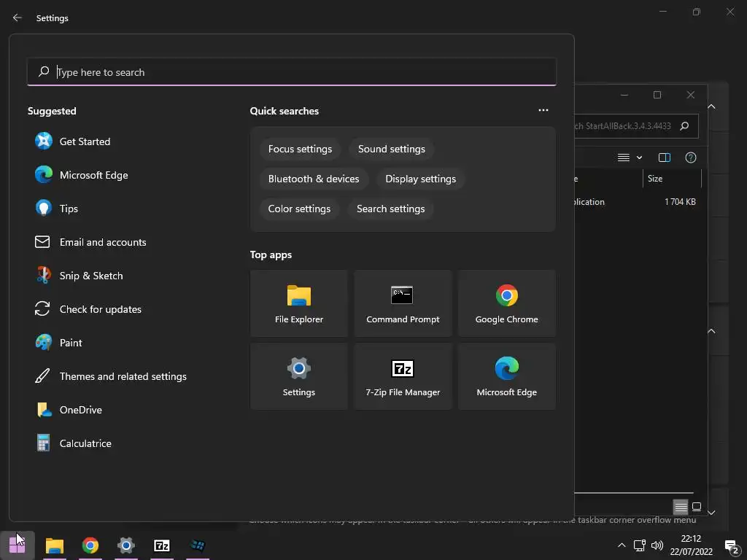
Task: Click the search magnifier icon in search box
Action: click(x=44, y=71)
